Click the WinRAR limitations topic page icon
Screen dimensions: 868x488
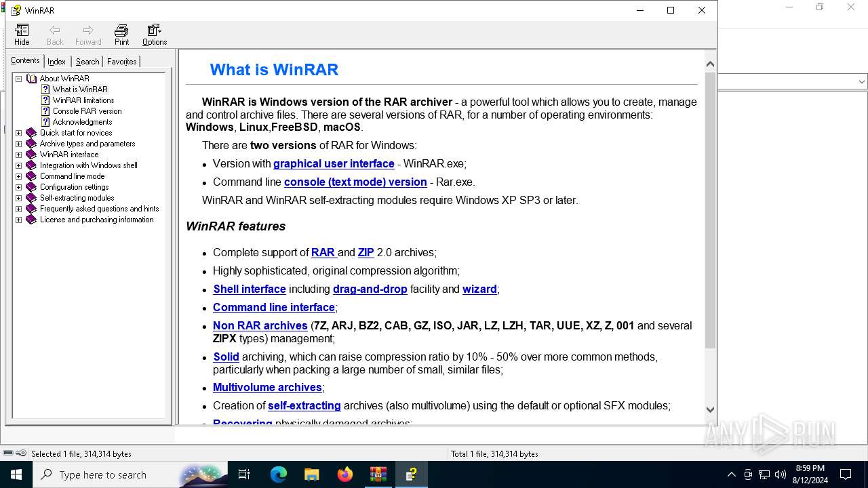pos(45,100)
